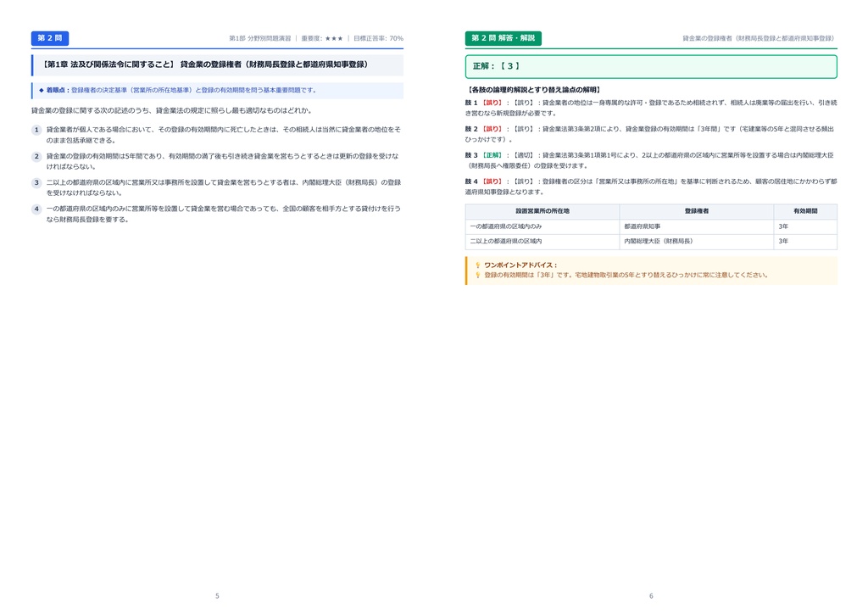Click the 正解:【3】 answer box

[x=651, y=66]
